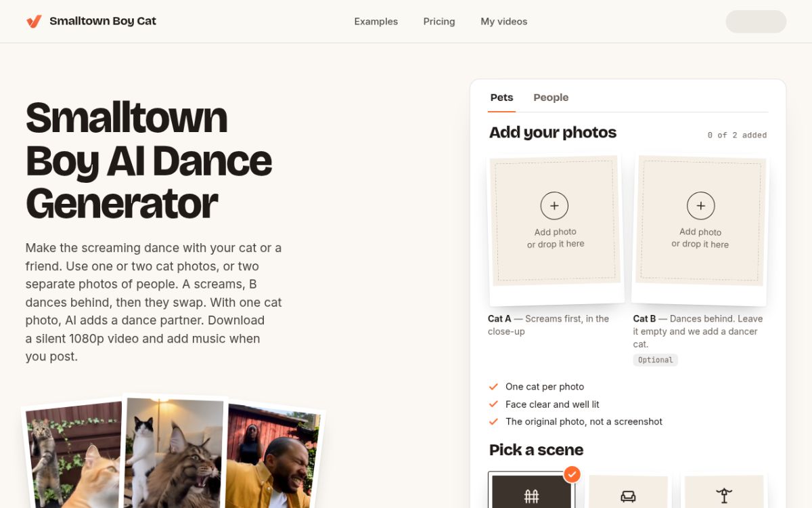Switch to the Pets tab

click(x=502, y=98)
